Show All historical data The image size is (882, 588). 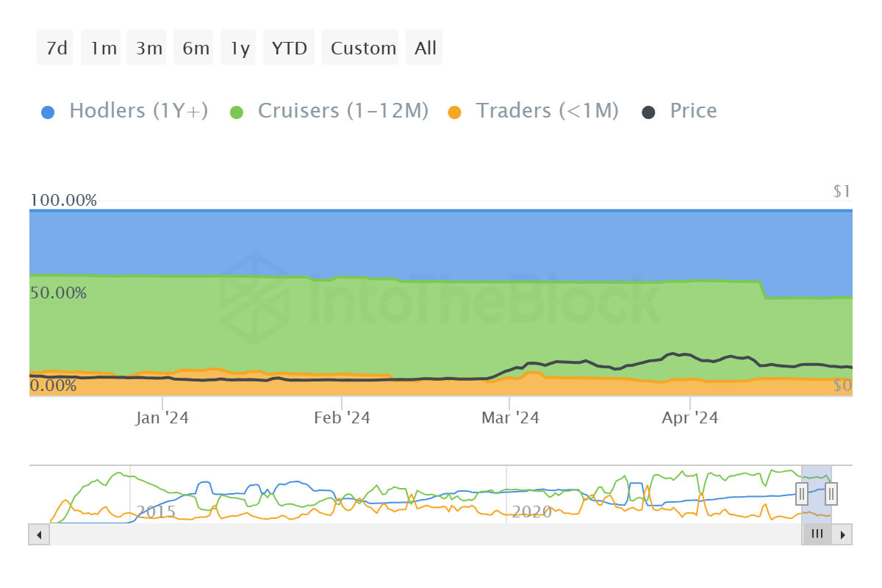pos(424,49)
